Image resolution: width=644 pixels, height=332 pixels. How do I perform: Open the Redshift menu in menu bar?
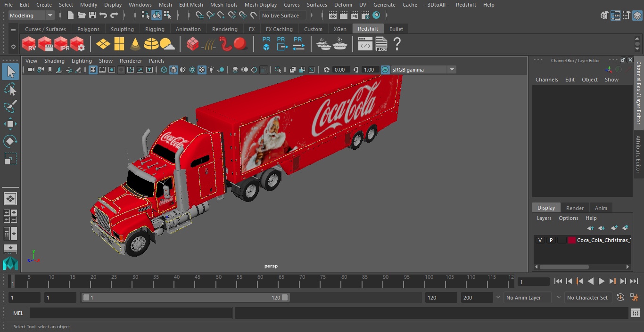coord(466,5)
